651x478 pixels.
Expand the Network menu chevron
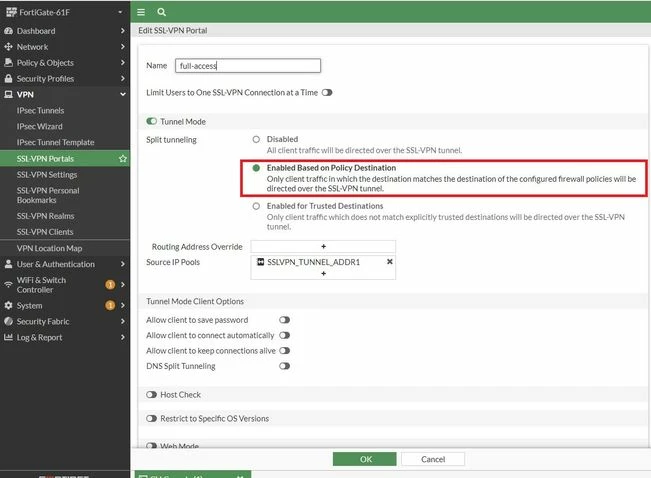click(x=122, y=47)
